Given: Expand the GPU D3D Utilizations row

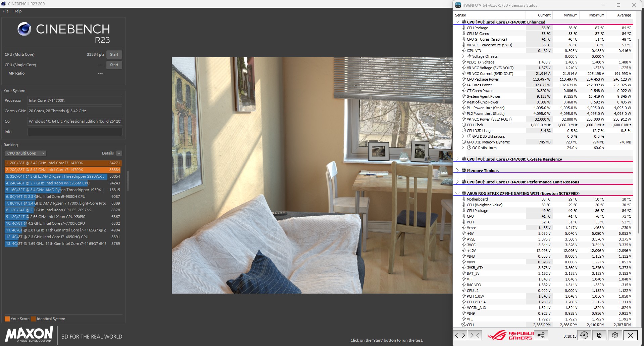Looking at the screenshot, I should click(463, 136).
